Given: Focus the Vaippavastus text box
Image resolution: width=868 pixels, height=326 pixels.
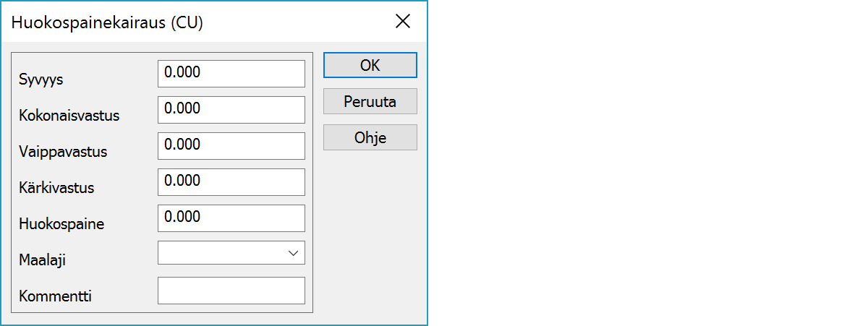Looking at the screenshot, I should (x=231, y=145).
